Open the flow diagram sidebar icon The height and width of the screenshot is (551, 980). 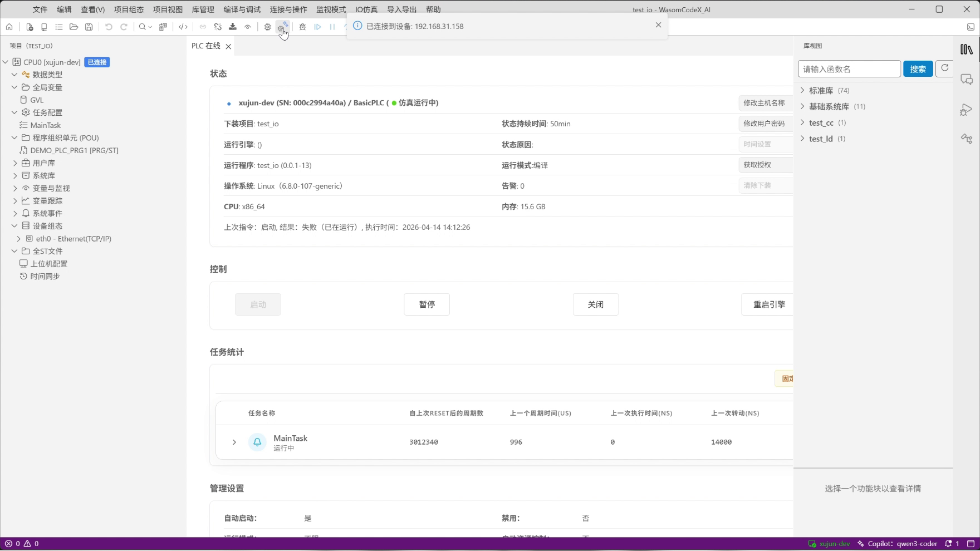pos(967,139)
